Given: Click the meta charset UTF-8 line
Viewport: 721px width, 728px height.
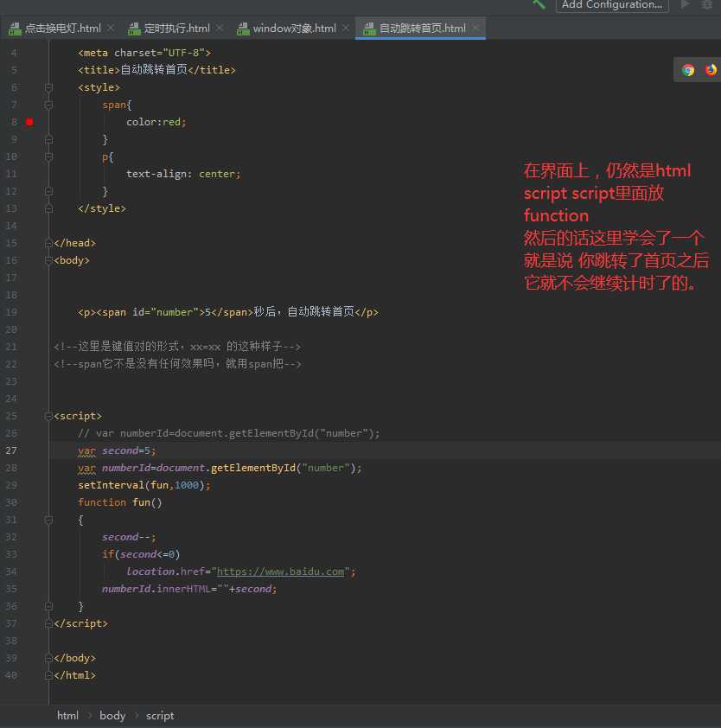Looking at the screenshot, I should pyautogui.click(x=144, y=53).
